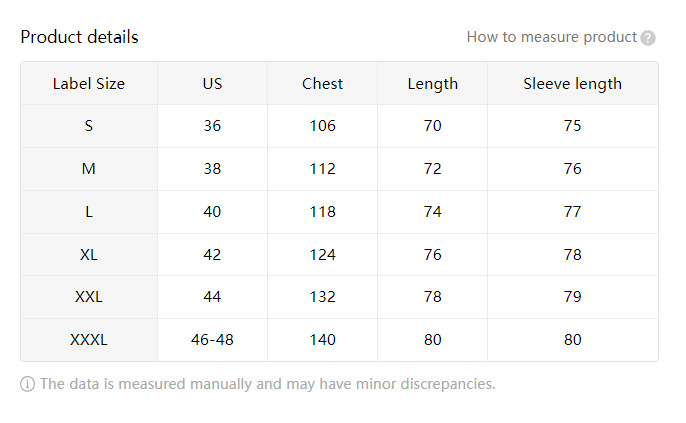Viewport: 686px width, 423px height.
Task: Click the chest value 132 cell
Action: point(322,297)
